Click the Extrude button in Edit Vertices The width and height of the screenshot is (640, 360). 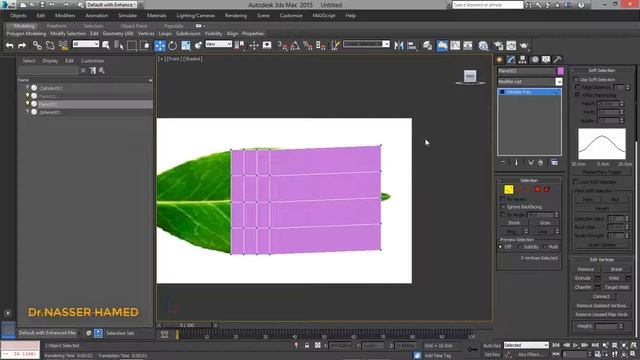(583, 278)
